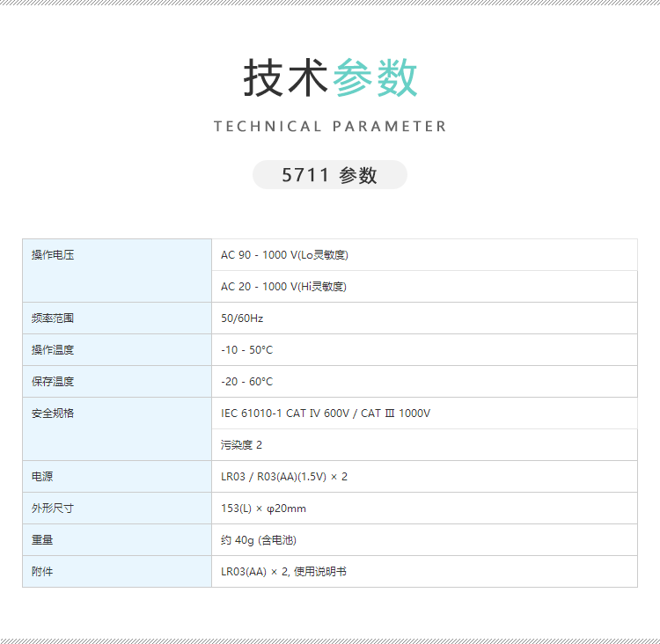Viewport: 660px width, 644px height.
Task: Click the LR03 / R03(AA)(1.5V) × 2 cell
Action: [x=424, y=477]
